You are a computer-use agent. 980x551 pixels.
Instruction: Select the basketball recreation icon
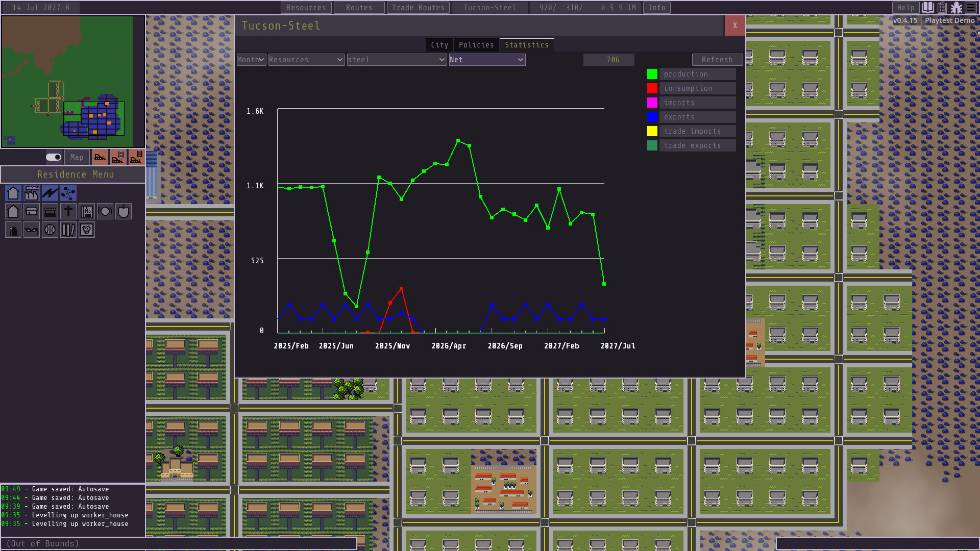pyautogui.click(x=50, y=230)
